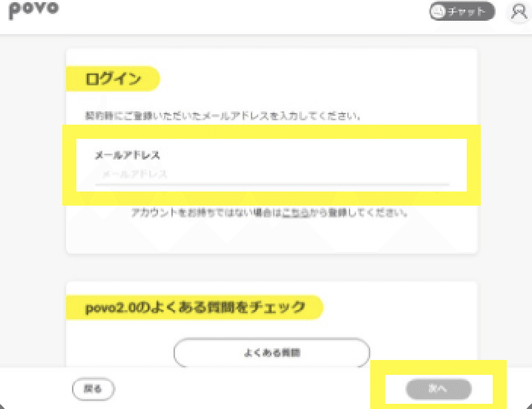Click the povo2.0のよくある質問をチェック heading
The width and height of the screenshot is (532, 409).
click(194, 307)
